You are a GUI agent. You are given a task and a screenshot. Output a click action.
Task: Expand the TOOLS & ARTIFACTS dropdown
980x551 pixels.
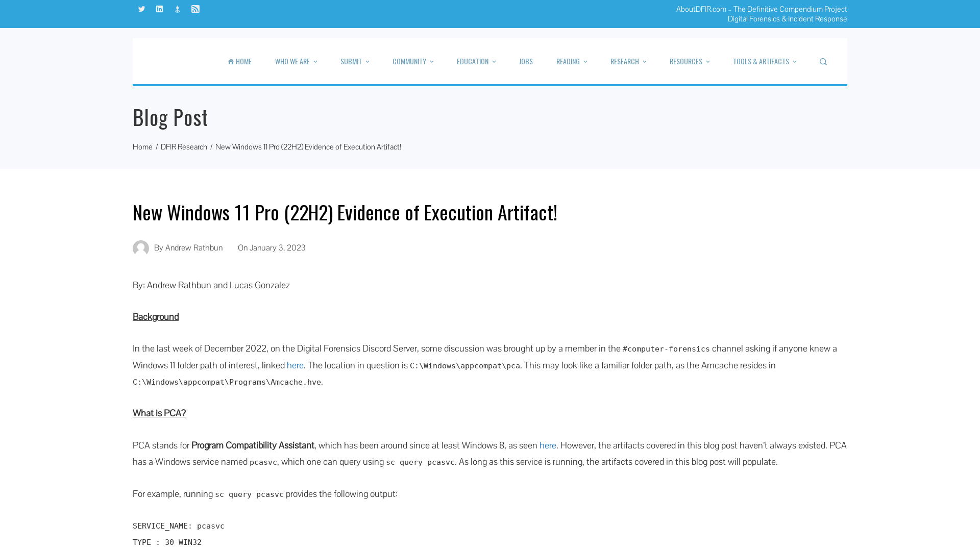pos(765,61)
